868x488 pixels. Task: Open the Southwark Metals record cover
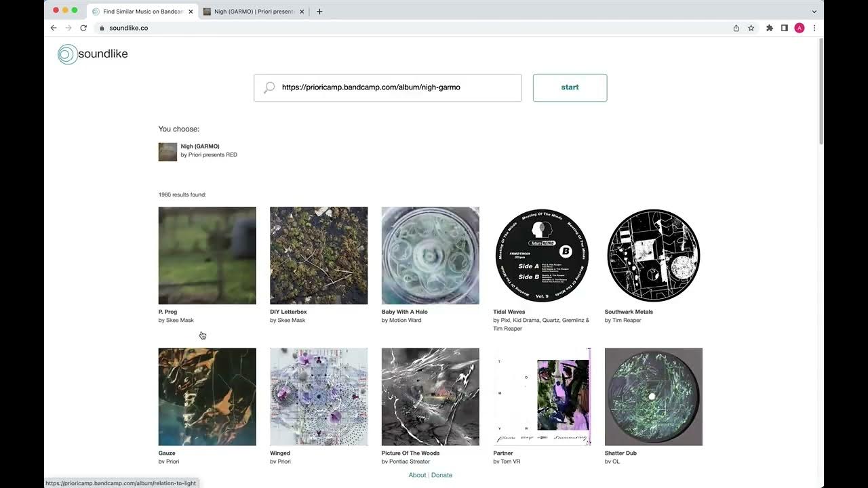click(x=654, y=256)
